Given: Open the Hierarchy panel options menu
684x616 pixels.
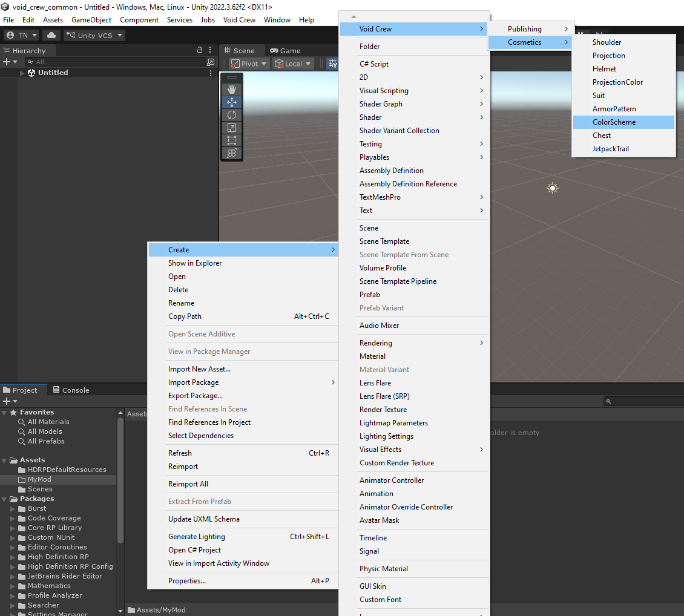Looking at the screenshot, I should (x=210, y=50).
